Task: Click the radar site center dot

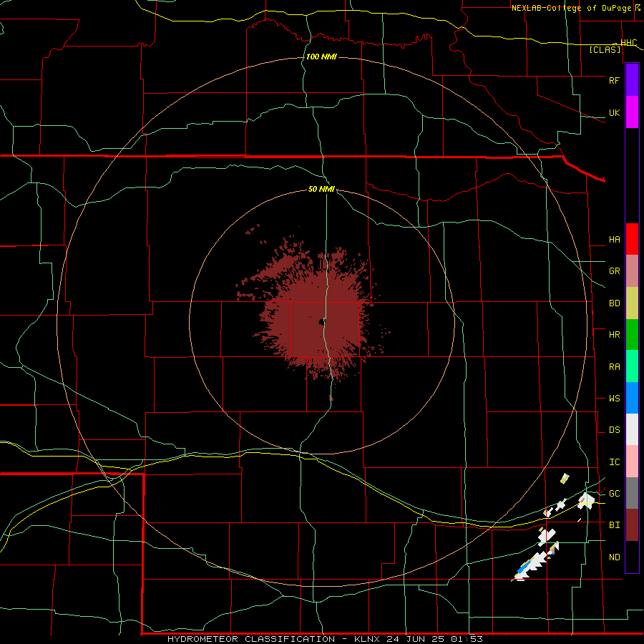Action: [x=321, y=322]
